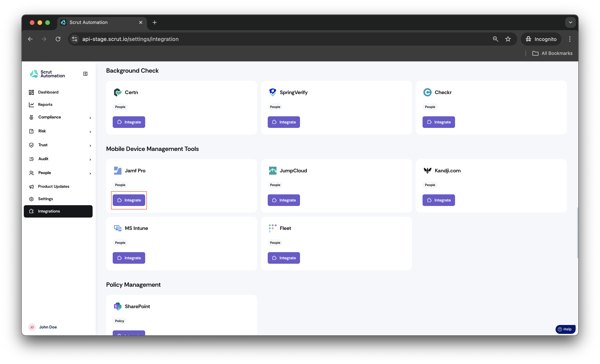Open John Doe user profile
600x364 pixels.
[x=48, y=327]
